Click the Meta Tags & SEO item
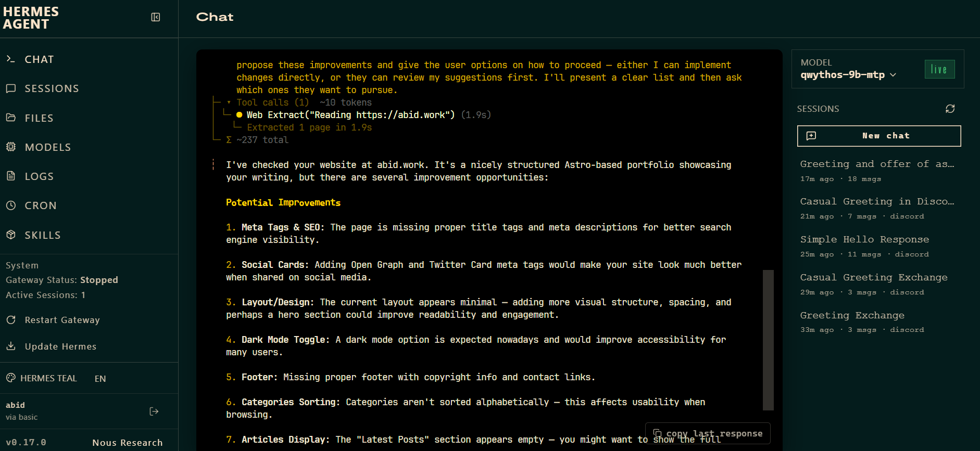Image resolution: width=980 pixels, height=451 pixels. [479, 234]
